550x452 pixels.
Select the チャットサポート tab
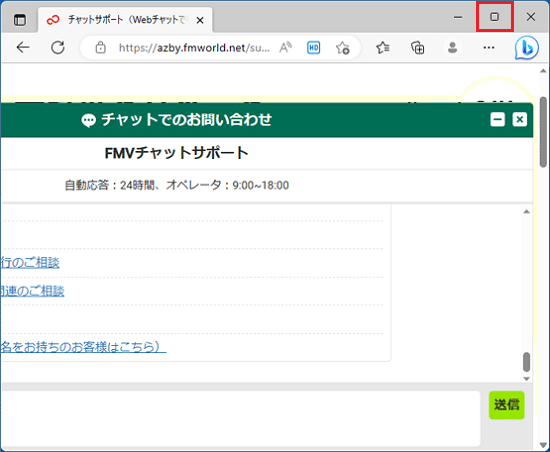click(x=125, y=20)
